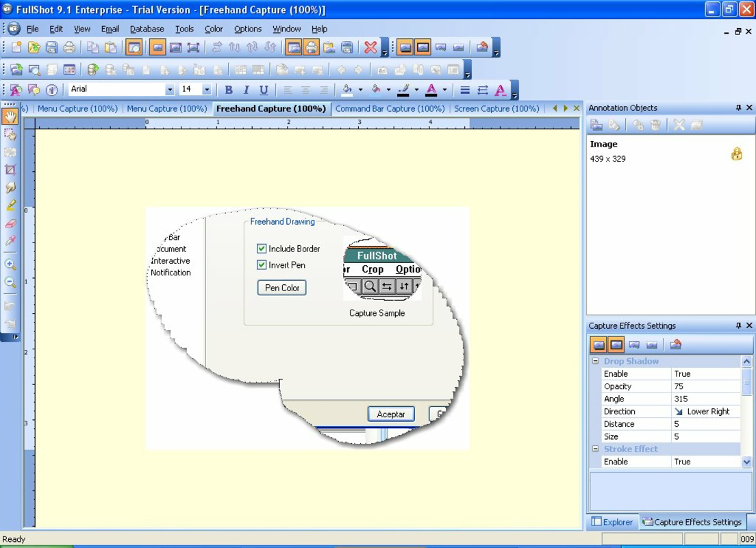Switch to Command Bar Capture tab

coord(390,108)
